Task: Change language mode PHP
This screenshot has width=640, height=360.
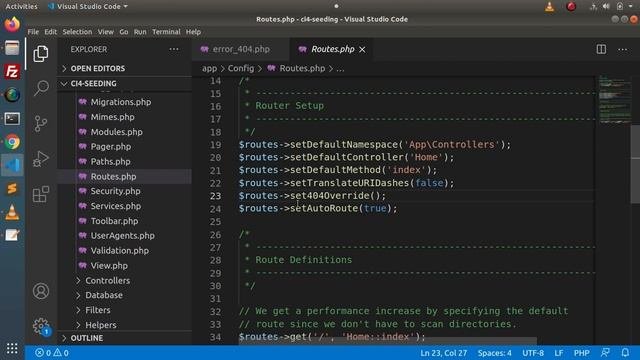Action: (582, 353)
